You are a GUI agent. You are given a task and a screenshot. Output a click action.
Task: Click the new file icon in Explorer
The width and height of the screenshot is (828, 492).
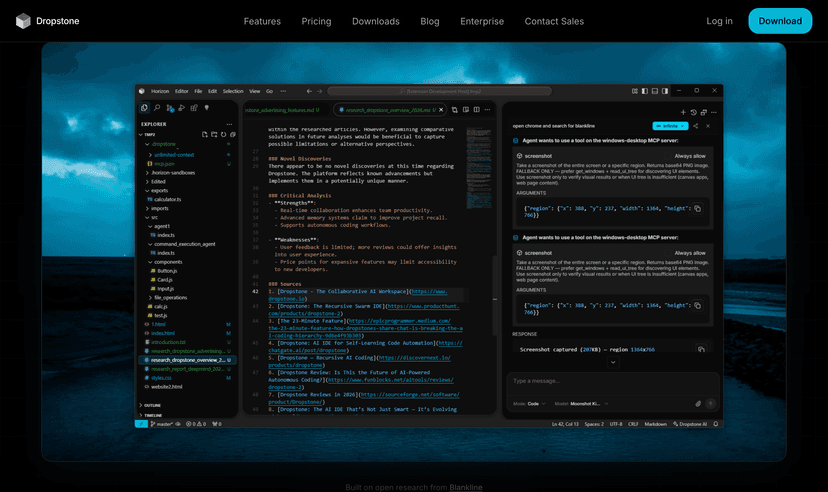pos(204,134)
